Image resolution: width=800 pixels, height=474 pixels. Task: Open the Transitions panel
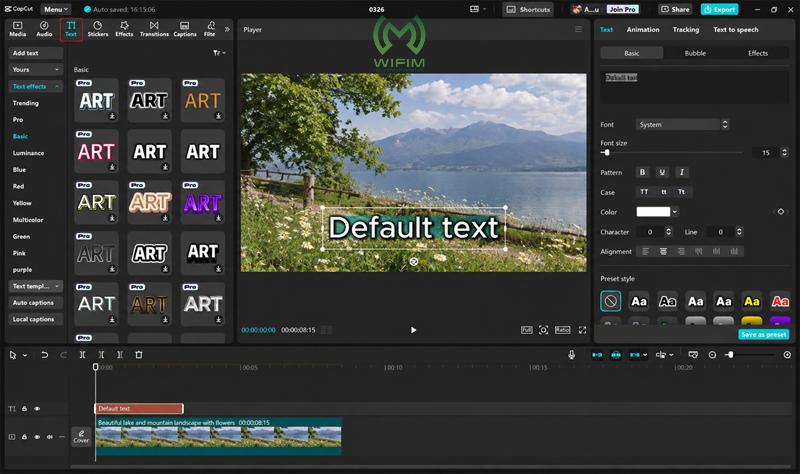(154, 29)
